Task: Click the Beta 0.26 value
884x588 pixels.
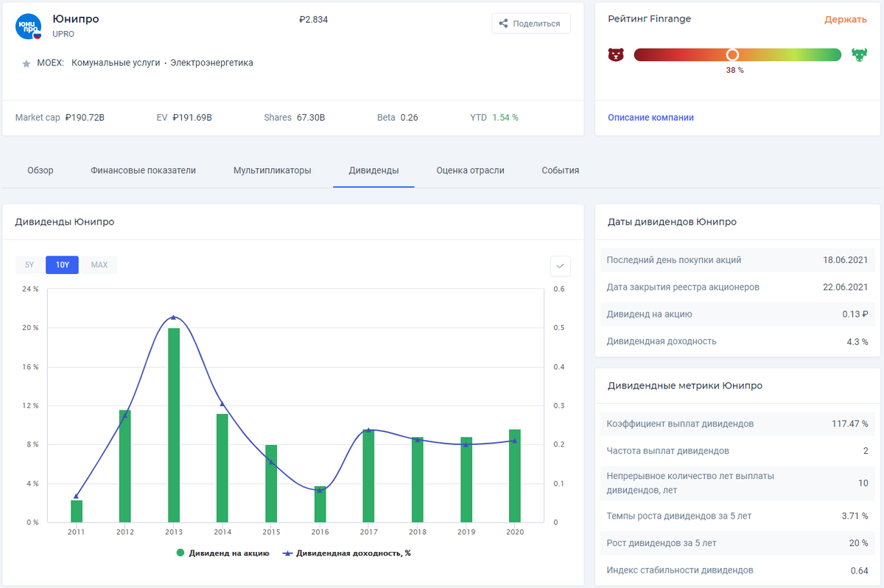Action: (x=409, y=117)
